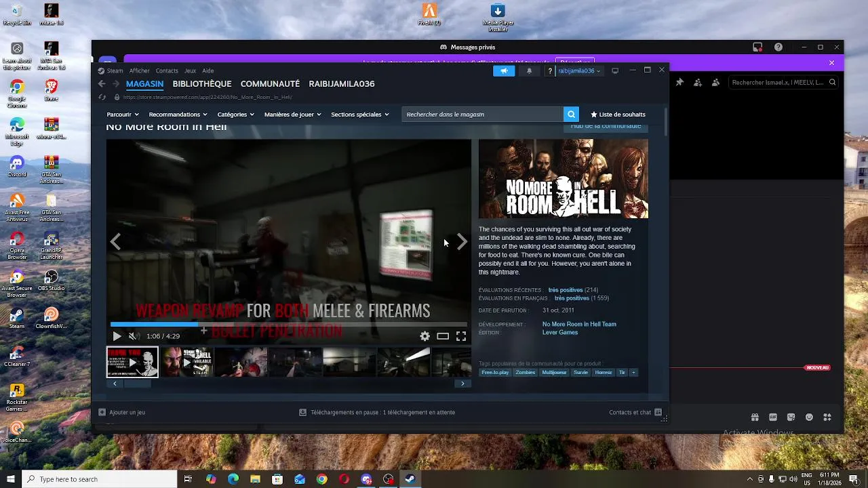
Task: Click recent reviews très positives link
Action: 566,290
